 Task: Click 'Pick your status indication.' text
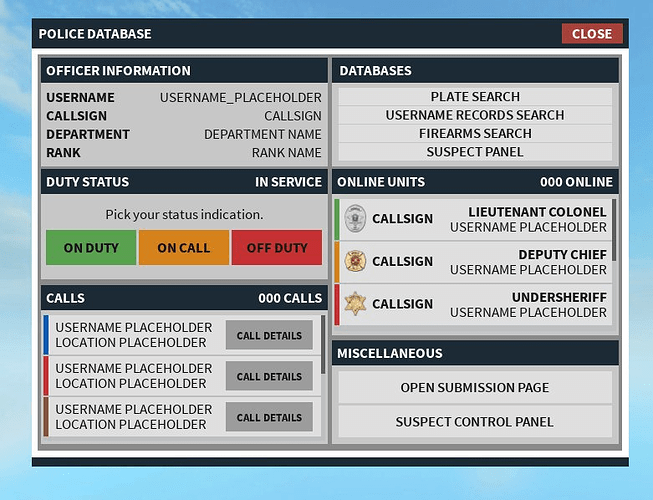pyautogui.click(x=184, y=214)
